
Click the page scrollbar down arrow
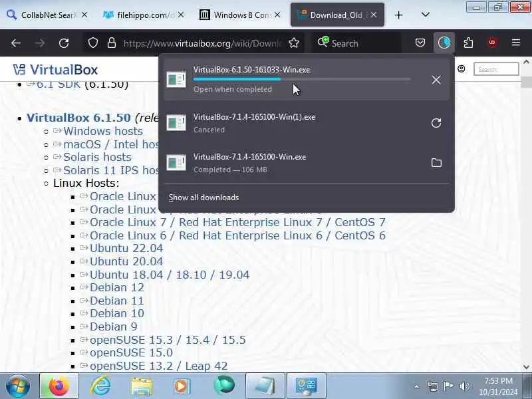click(526, 367)
